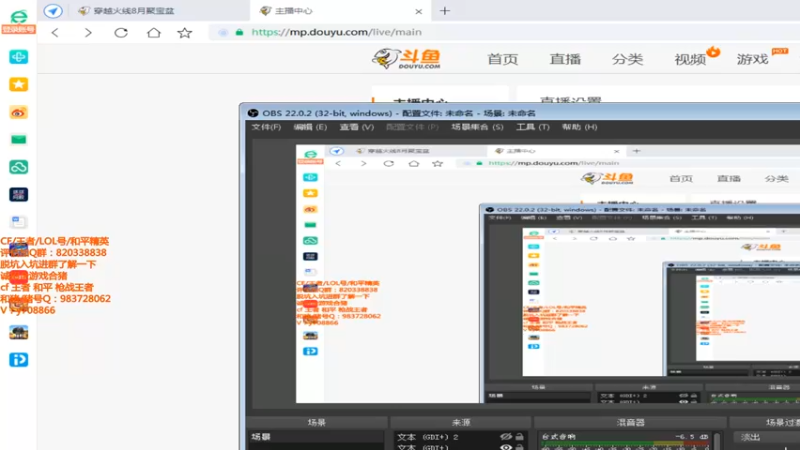Viewport: 800px width, 450px height.
Task: Open 首页 in Douyu navigation
Action: coord(503,59)
